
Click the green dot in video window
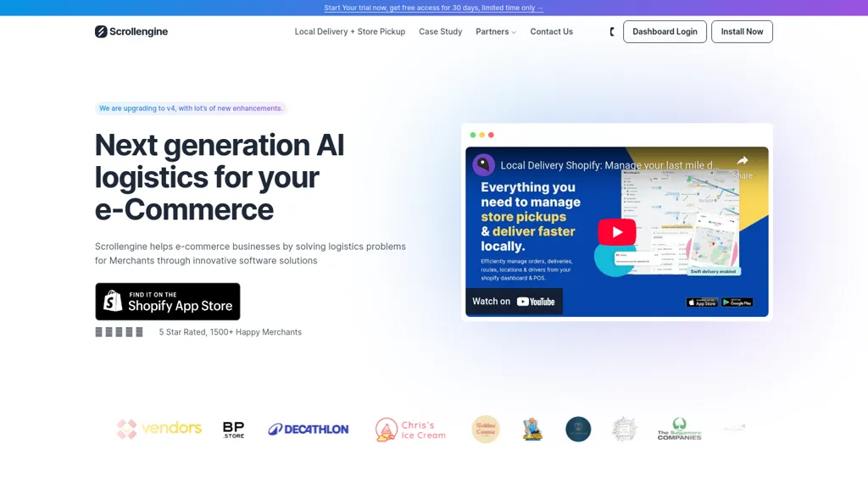[473, 135]
